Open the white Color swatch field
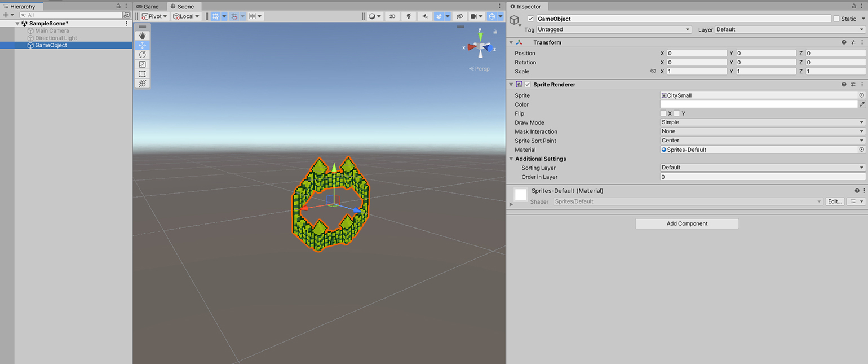The image size is (868, 364). [x=759, y=104]
